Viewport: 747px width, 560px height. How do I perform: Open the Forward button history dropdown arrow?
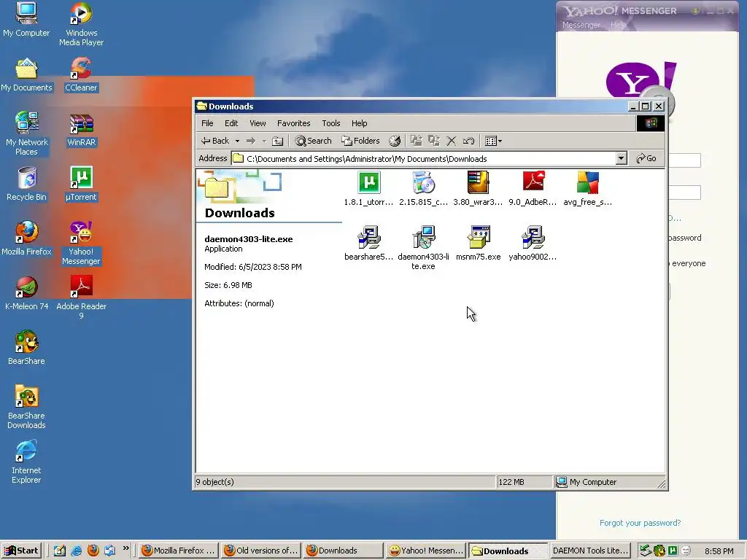point(264,141)
